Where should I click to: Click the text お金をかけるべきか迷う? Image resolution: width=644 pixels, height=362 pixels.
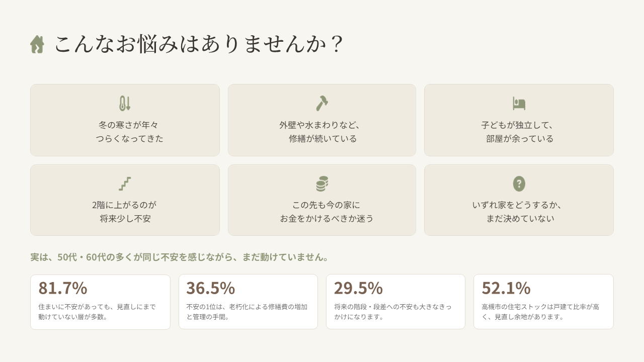pyautogui.click(x=327, y=219)
